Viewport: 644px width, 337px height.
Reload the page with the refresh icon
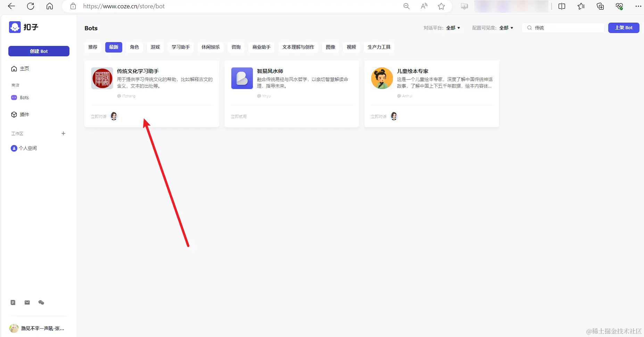(31, 6)
